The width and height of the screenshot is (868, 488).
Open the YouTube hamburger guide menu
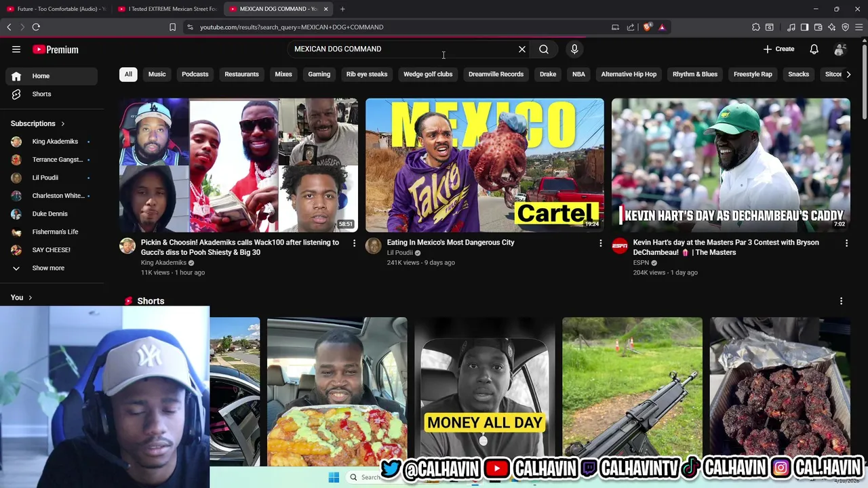[16, 49]
